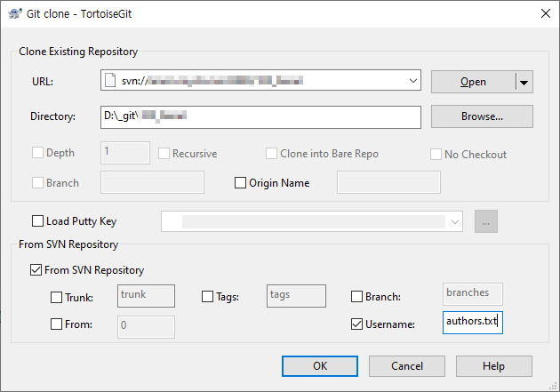Viewport: 560px width, 392px height.
Task: Open the dropdown arrow beside Open button
Action: (x=524, y=83)
